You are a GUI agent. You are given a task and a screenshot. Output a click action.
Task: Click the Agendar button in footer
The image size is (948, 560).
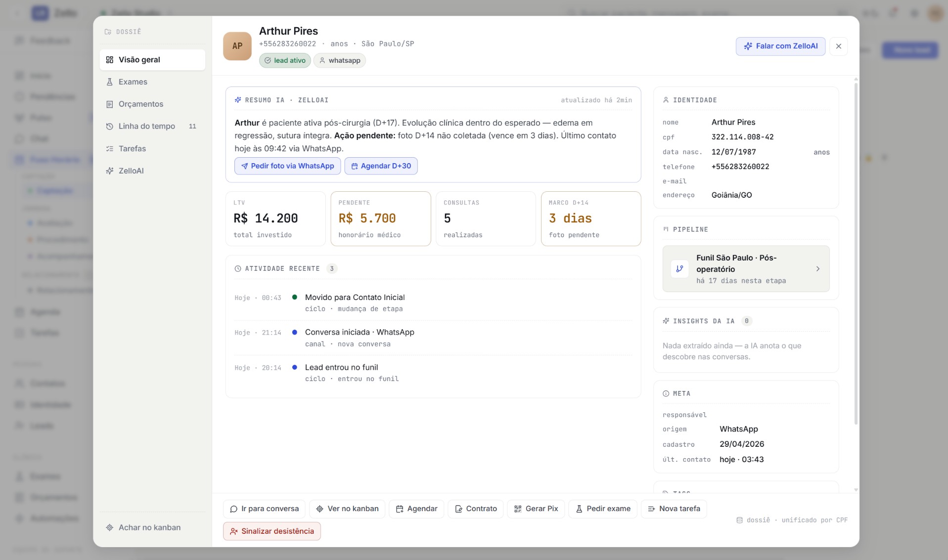point(416,509)
